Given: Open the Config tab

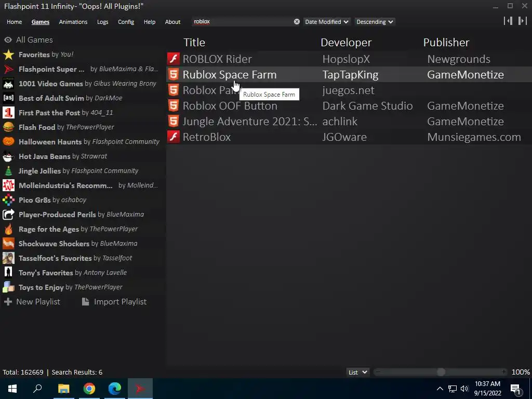Looking at the screenshot, I should [126, 22].
